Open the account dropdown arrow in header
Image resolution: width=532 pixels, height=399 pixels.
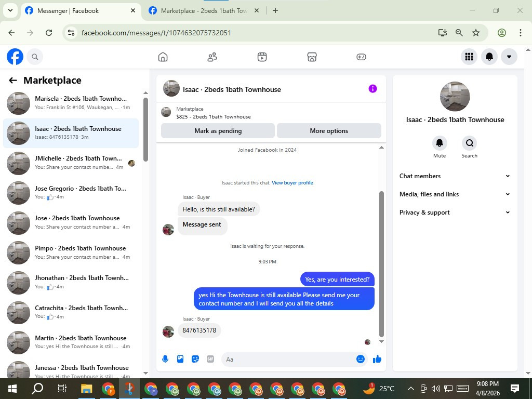(509, 57)
